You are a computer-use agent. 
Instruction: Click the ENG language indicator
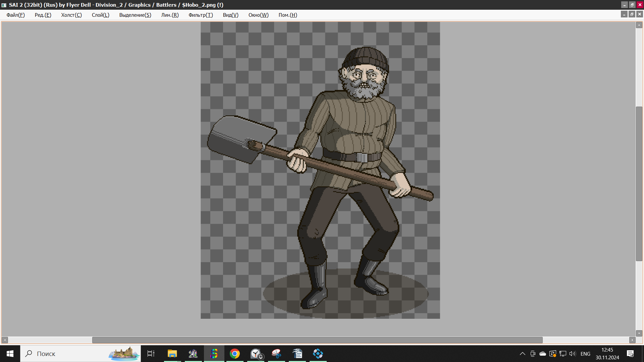585,354
